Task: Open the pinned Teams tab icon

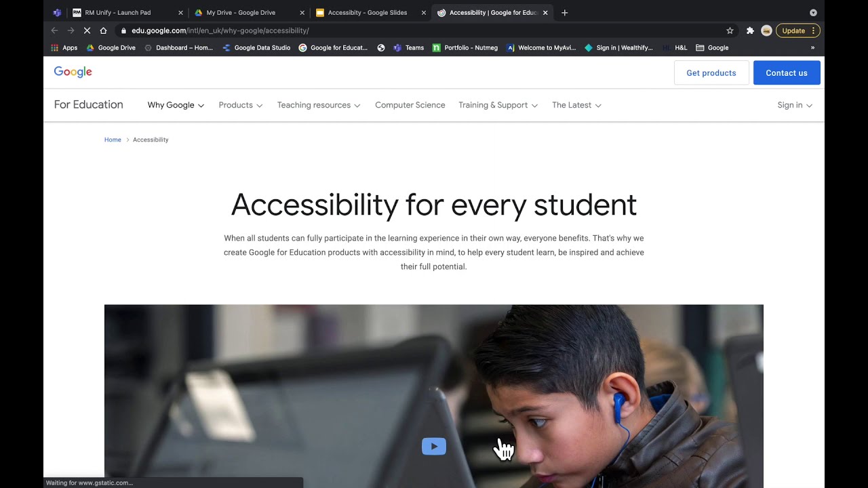Action: [57, 12]
